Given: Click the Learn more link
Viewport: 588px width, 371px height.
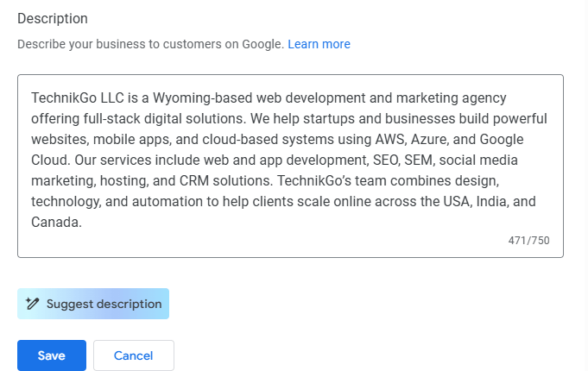Looking at the screenshot, I should click(319, 44).
